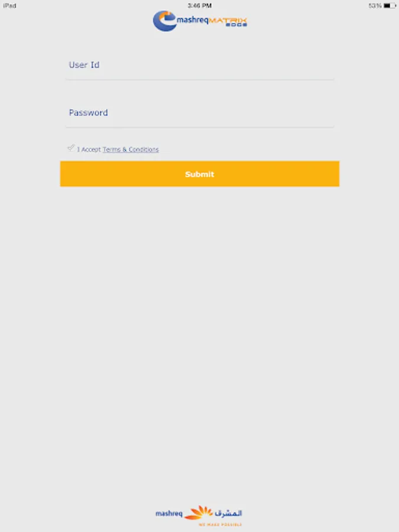The height and width of the screenshot is (532, 399).
Task: Click the mashreq word in the header logo
Action: point(192,20)
